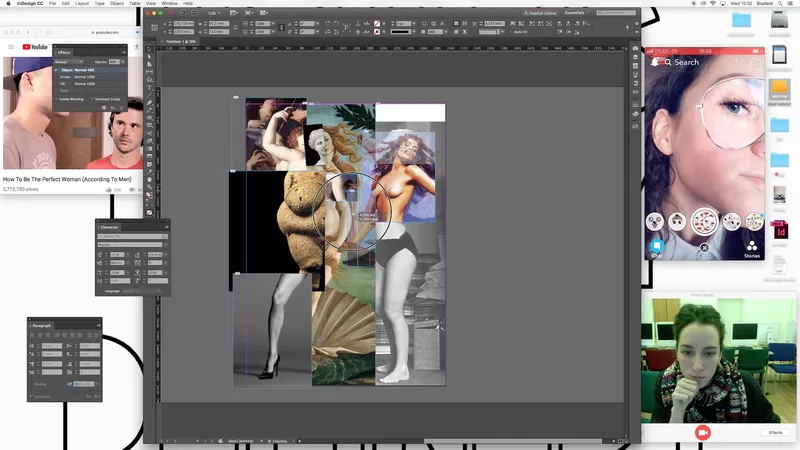Screen dimensions: 800x450
Task: Open the Essentials workspace dropdown
Action: pos(577,13)
